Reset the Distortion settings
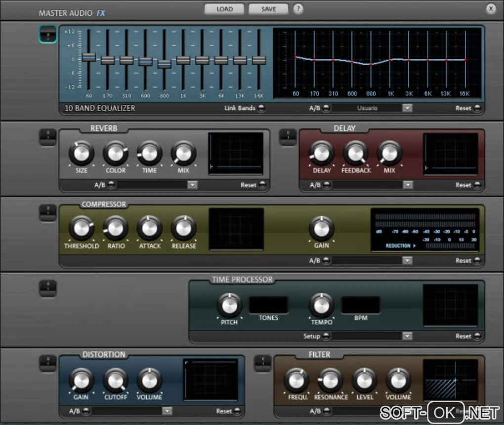504x425 pixels. point(237,411)
